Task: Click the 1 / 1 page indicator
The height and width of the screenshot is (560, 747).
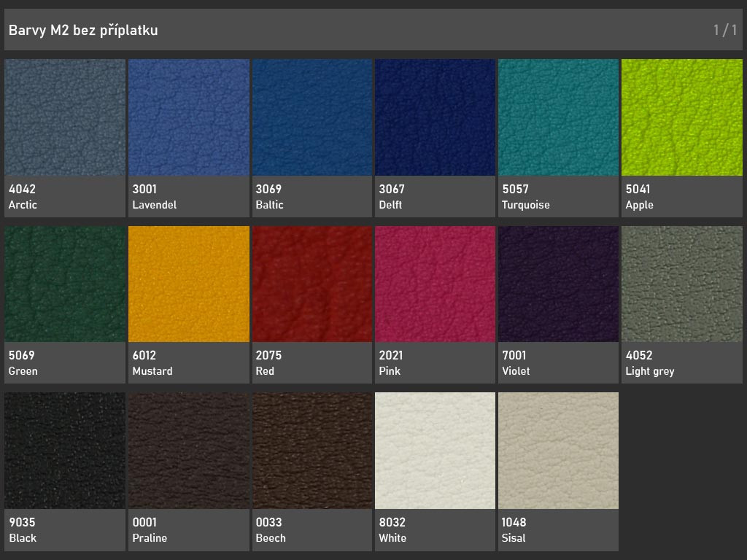Action: click(x=724, y=30)
